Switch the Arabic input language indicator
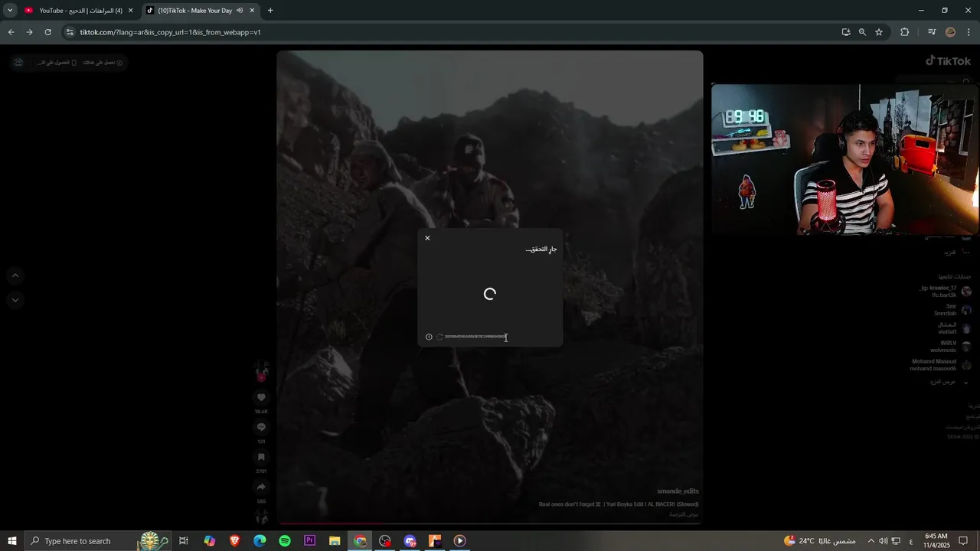Screen dimensions: 980x551 click(x=910, y=541)
